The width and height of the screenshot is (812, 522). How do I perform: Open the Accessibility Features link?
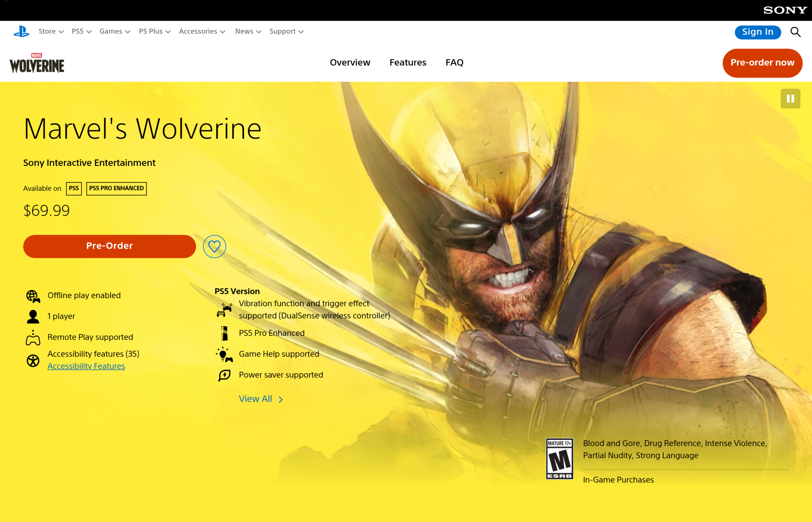pos(86,366)
